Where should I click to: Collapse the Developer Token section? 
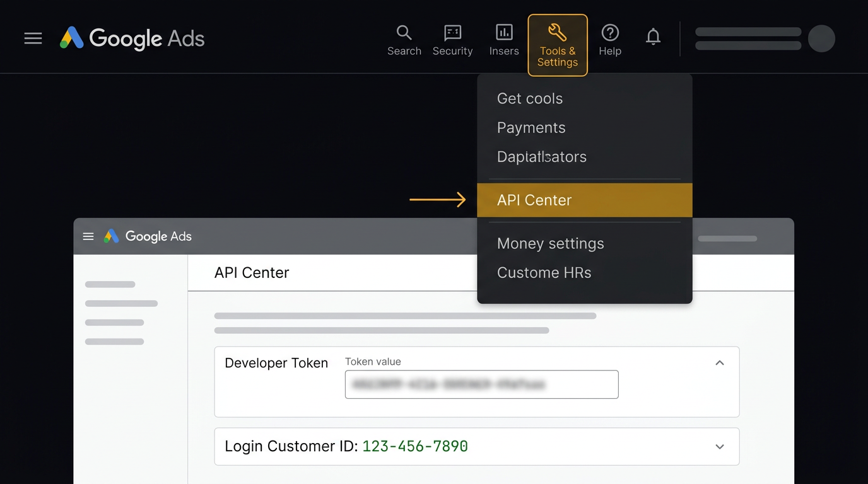pyautogui.click(x=720, y=362)
